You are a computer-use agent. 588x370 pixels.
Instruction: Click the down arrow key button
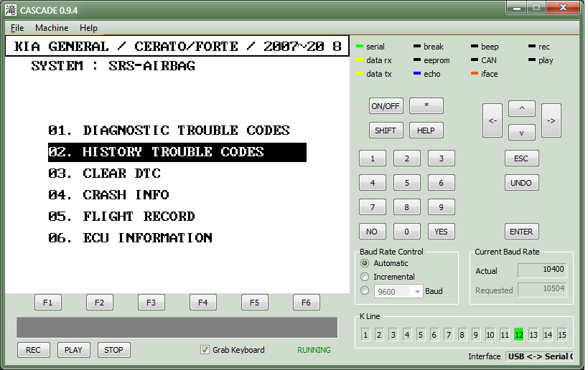pos(522,133)
